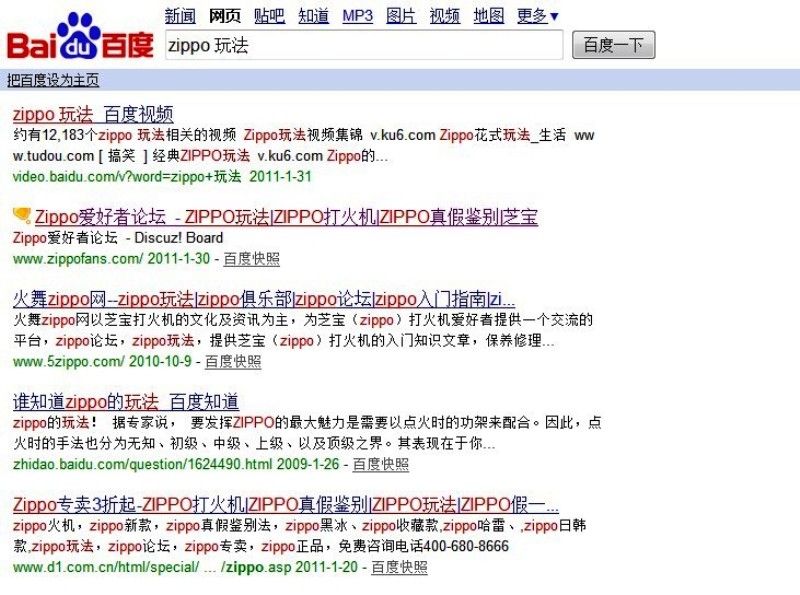800x595 pixels.
Task: Click snippet starting zippo火机，zippo新款
Action: click(x=299, y=536)
